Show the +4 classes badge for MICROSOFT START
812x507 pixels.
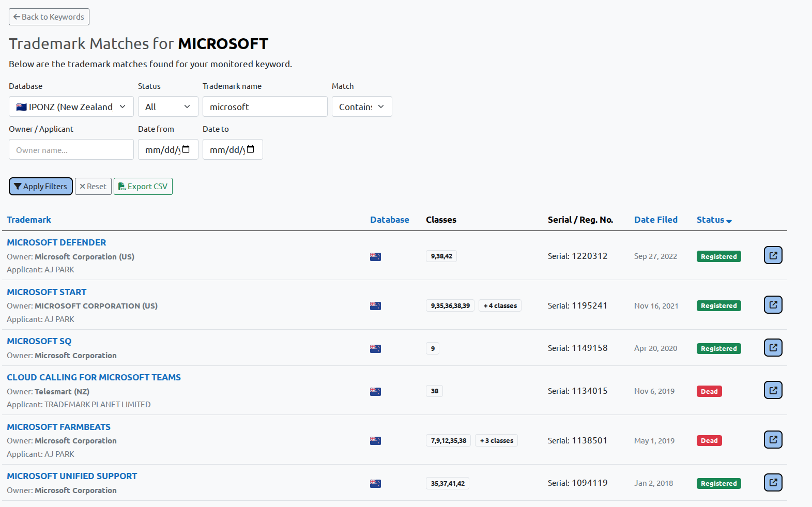(x=500, y=306)
